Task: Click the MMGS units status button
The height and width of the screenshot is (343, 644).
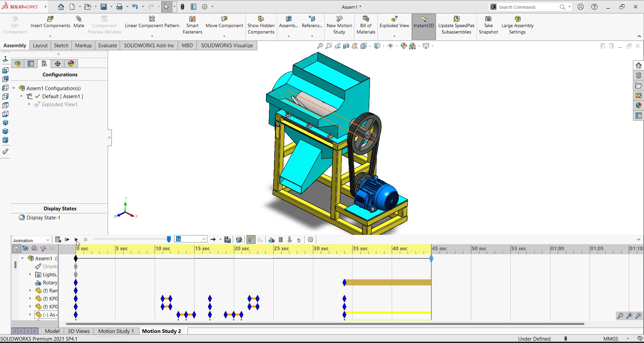Action: pyautogui.click(x=610, y=339)
